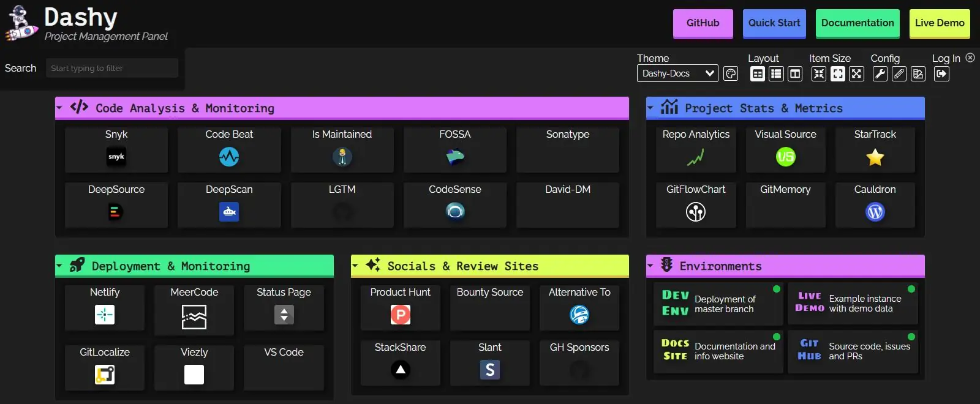Open the GH Sponsors tile
980x404 pixels.
tap(579, 362)
